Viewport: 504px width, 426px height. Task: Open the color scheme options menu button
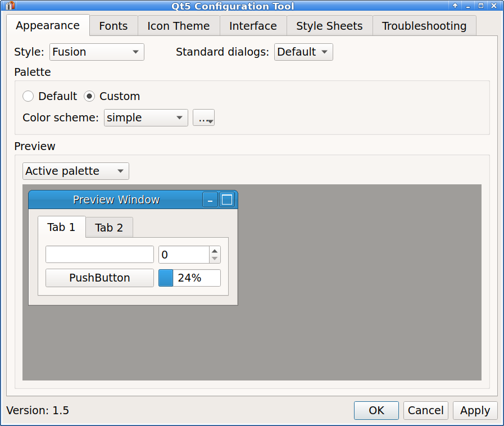(x=203, y=117)
